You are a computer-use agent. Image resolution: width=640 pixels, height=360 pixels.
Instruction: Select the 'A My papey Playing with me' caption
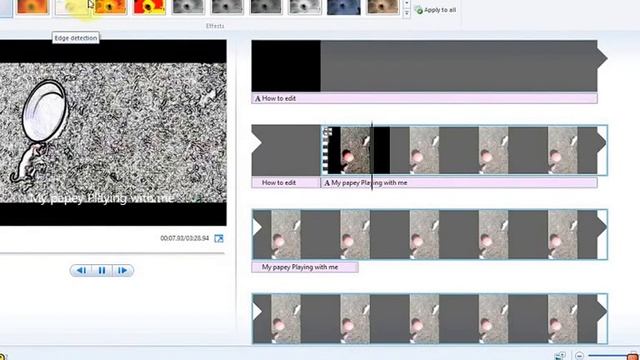(460, 183)
